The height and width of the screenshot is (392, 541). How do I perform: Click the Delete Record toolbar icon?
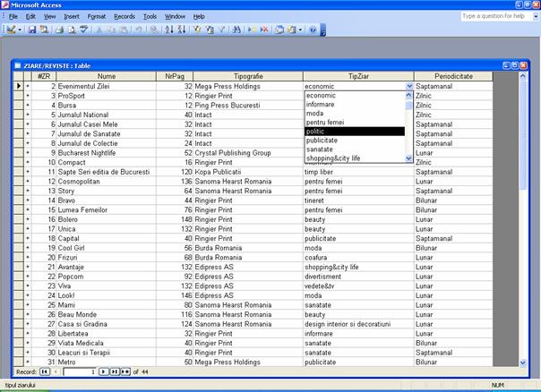[265, 30]
